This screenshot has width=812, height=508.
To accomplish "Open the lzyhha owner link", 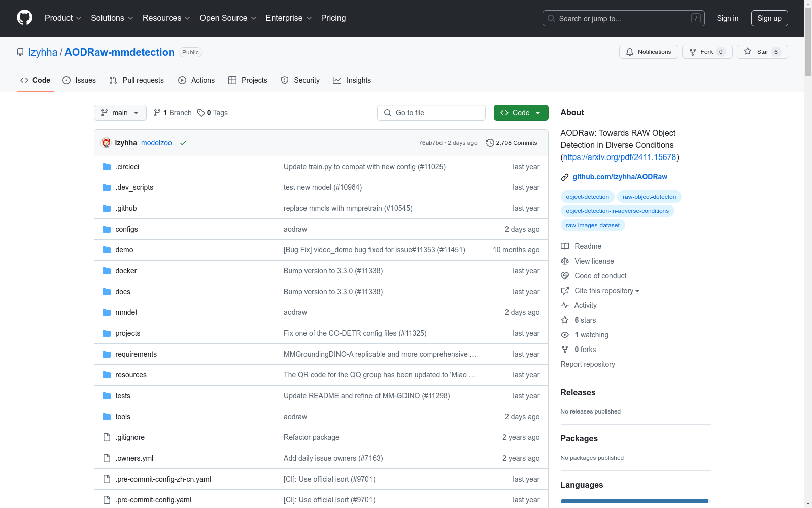I will (43, 52).
